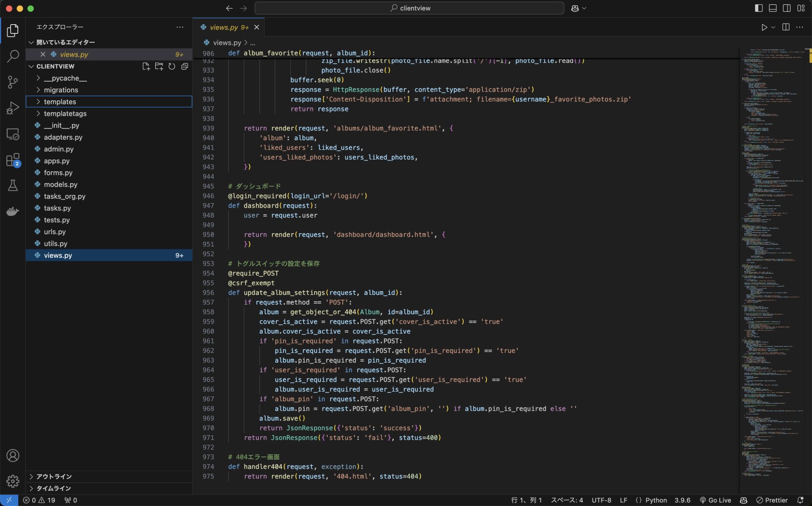Screen dimensions: 812x506
Task: Click the New File icon in CLIENTVIEW
Action: click(x=146, y=66)
